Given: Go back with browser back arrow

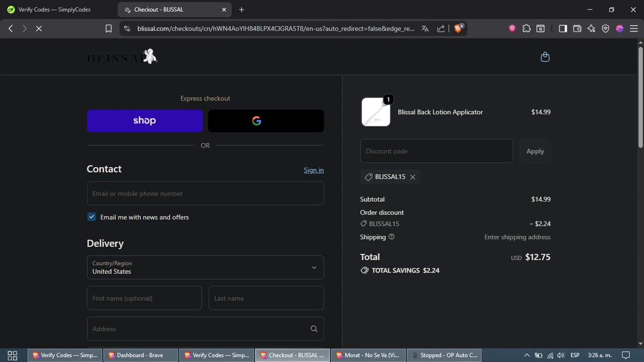Looking at the screenshot, I should pos(11,28).
